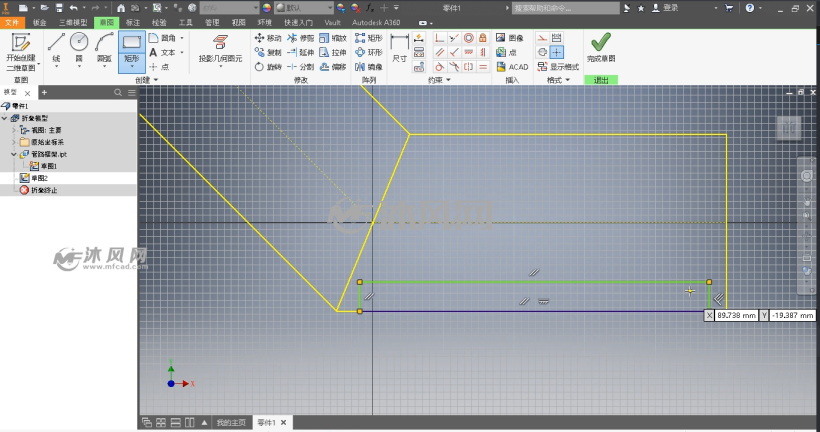Select the Stretch (拉伸) tool

[x=333, y=52]
